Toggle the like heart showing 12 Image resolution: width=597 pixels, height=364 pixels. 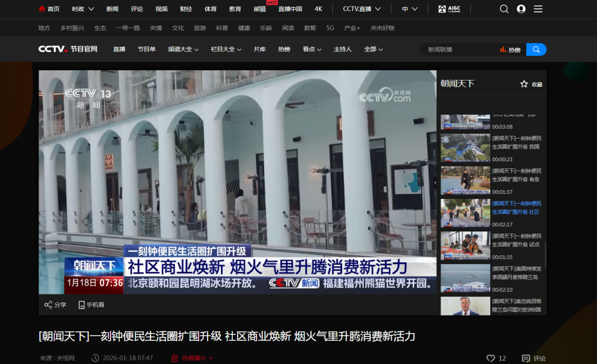tap(491, 358)
